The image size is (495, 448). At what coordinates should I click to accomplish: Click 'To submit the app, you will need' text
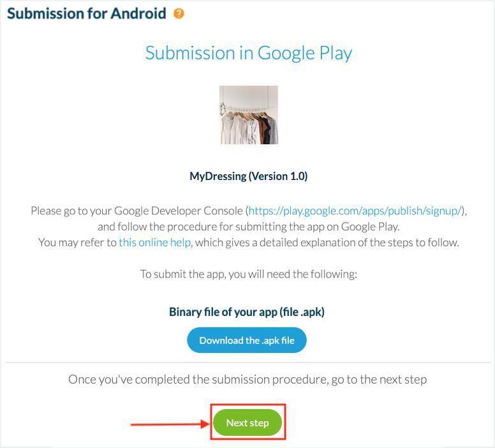tap(248, 274)
